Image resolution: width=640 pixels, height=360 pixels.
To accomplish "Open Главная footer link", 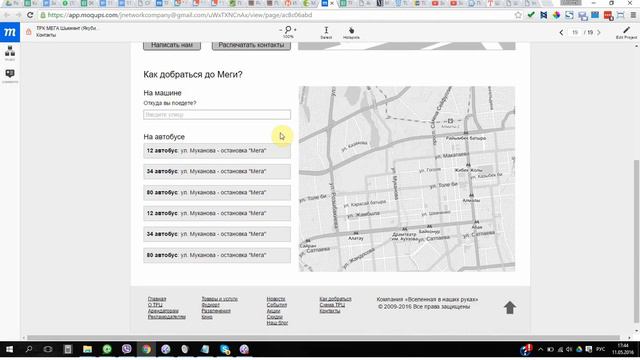I will pos(157,299).
